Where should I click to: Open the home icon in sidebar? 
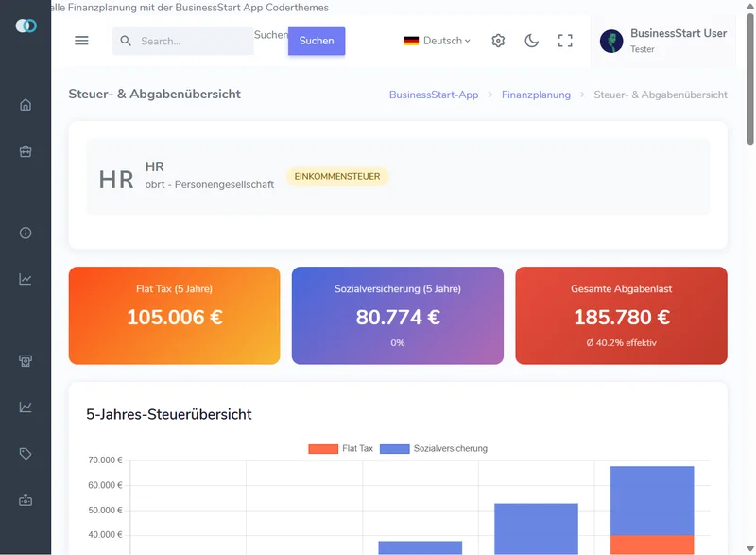(26, 105)
